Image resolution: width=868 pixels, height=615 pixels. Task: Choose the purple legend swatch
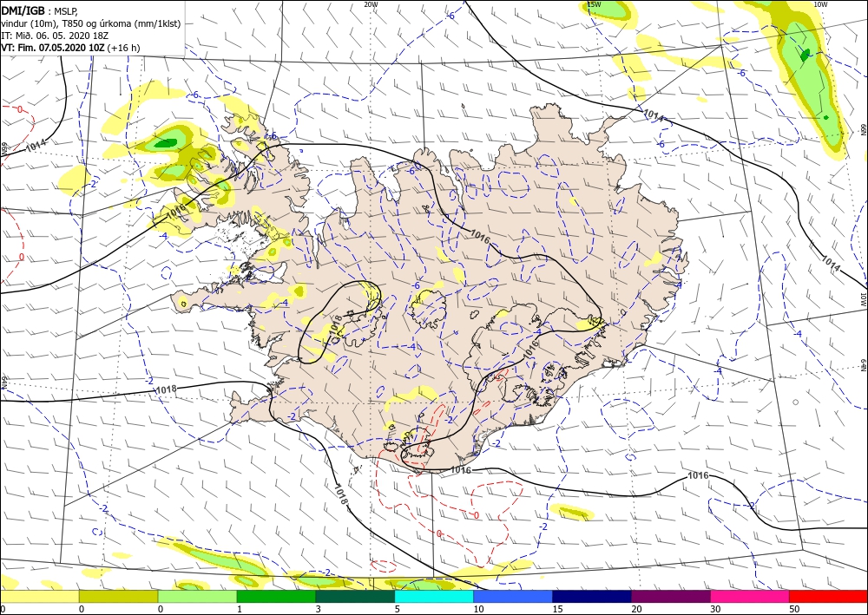click(670, 596)
